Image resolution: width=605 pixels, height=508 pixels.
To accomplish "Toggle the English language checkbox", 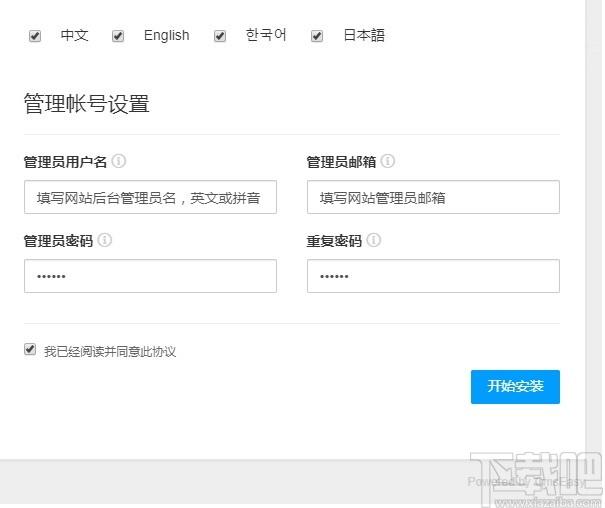I will (x=118, y=36).
